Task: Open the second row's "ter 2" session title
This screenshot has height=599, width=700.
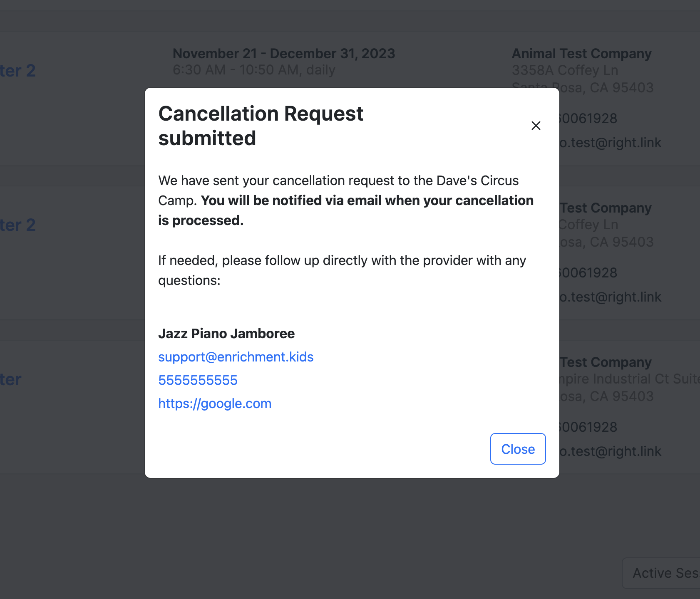Action: (18, 225)
